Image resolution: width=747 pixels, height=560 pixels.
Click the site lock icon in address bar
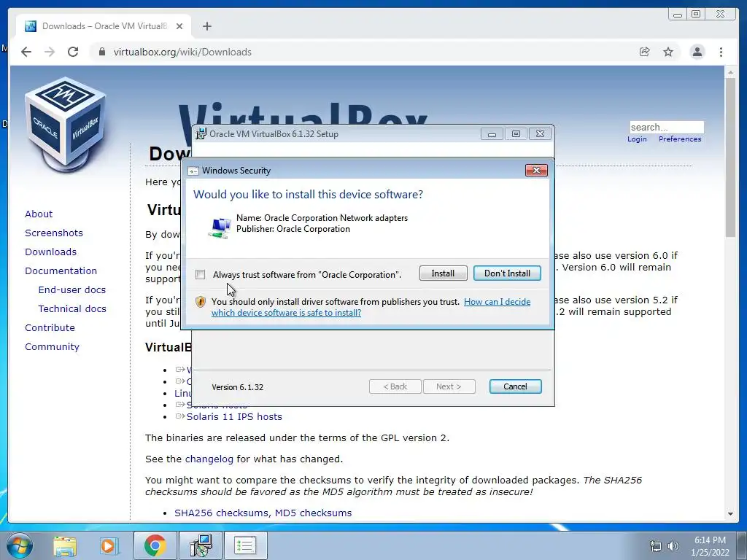101,52
